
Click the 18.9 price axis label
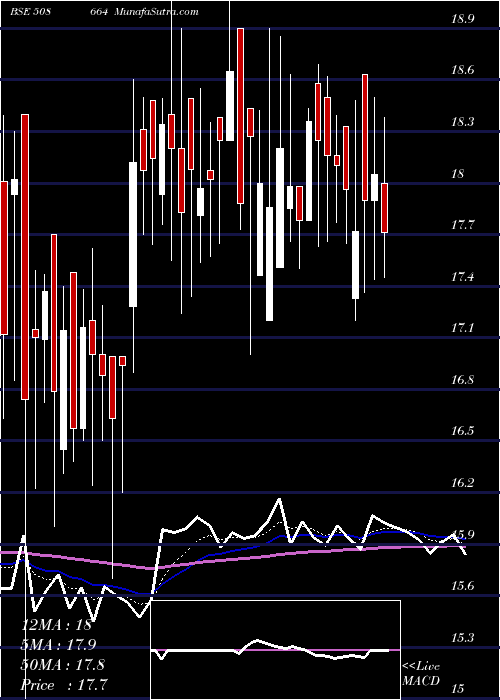[463, 19]
